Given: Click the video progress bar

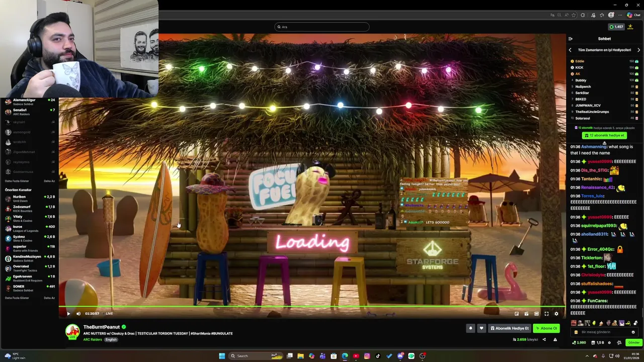Looking at the screenshot, I should (x=312, y=306).
